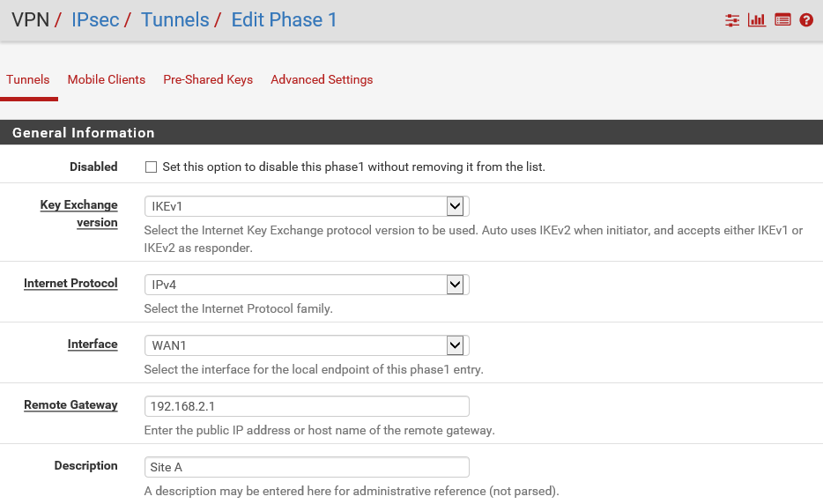Expand the Key Exchange version dropdown
The width and height of the screenshot is (823, 504).
(307, 206)
